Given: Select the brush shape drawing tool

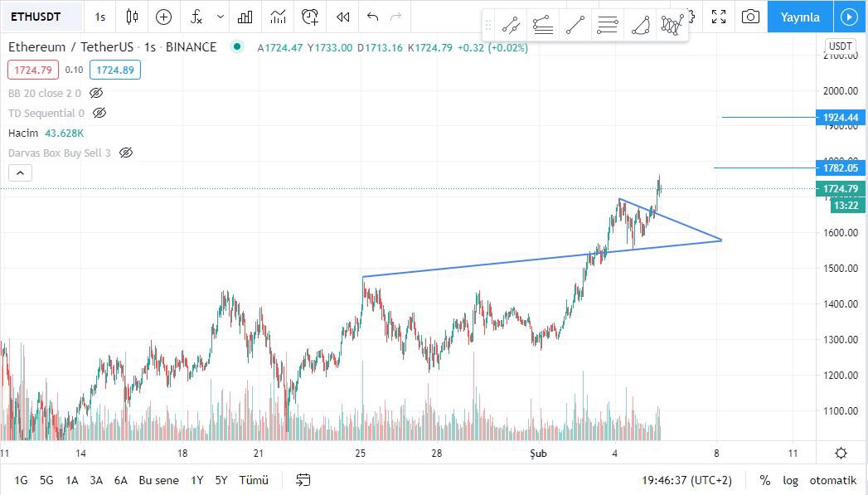Looking at the screenshot, I should pyautogui.click(x=640, y=25).
